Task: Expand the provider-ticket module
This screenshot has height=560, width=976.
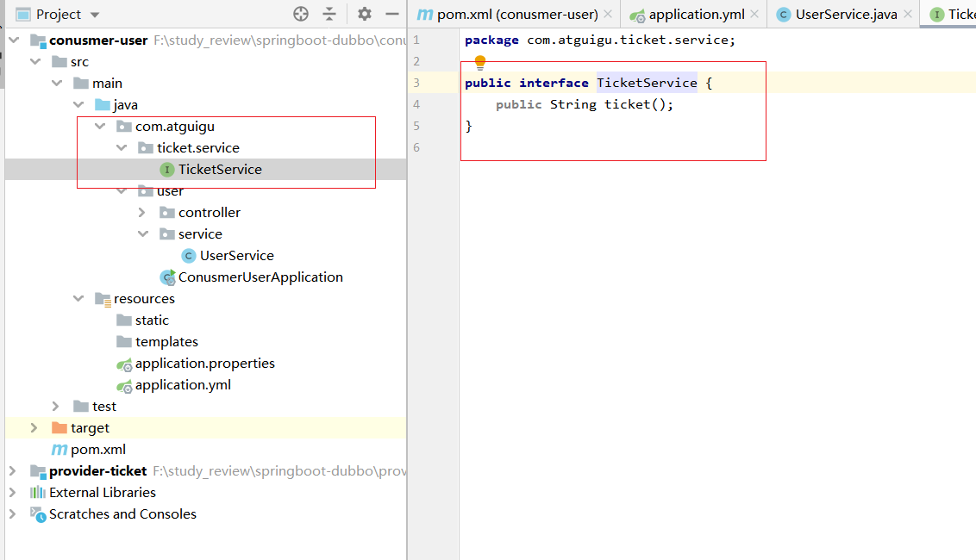Action: point(12,471)
